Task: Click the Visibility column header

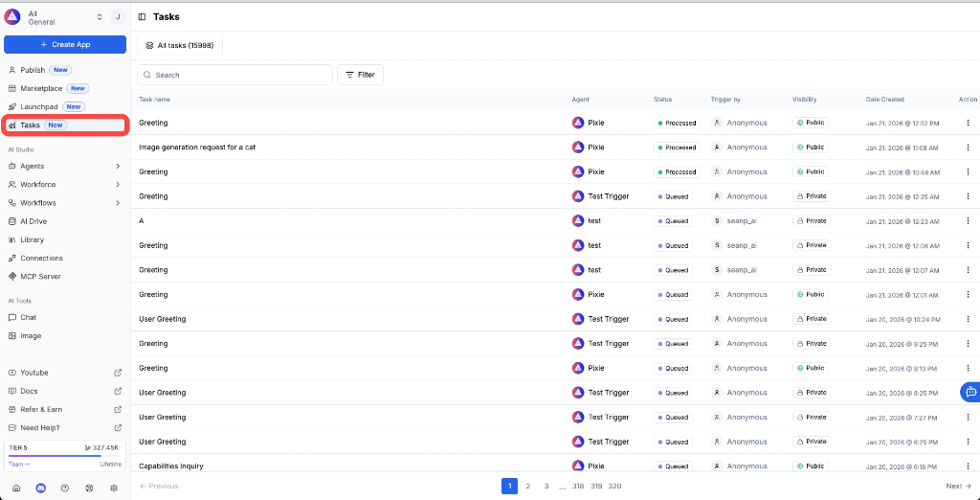Action: [804, 100]
